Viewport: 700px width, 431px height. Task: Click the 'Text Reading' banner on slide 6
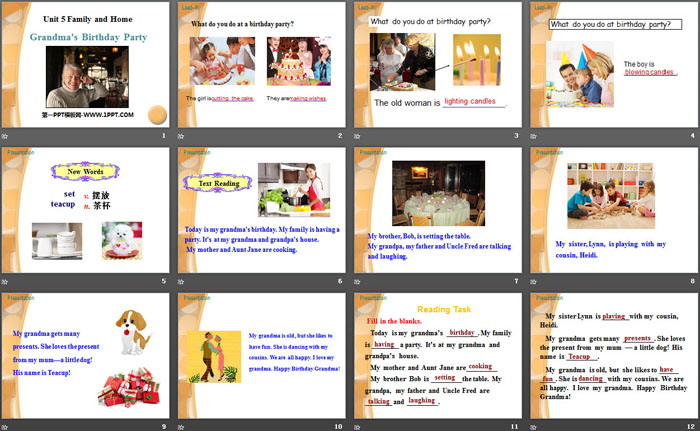[x=219, y=183]
